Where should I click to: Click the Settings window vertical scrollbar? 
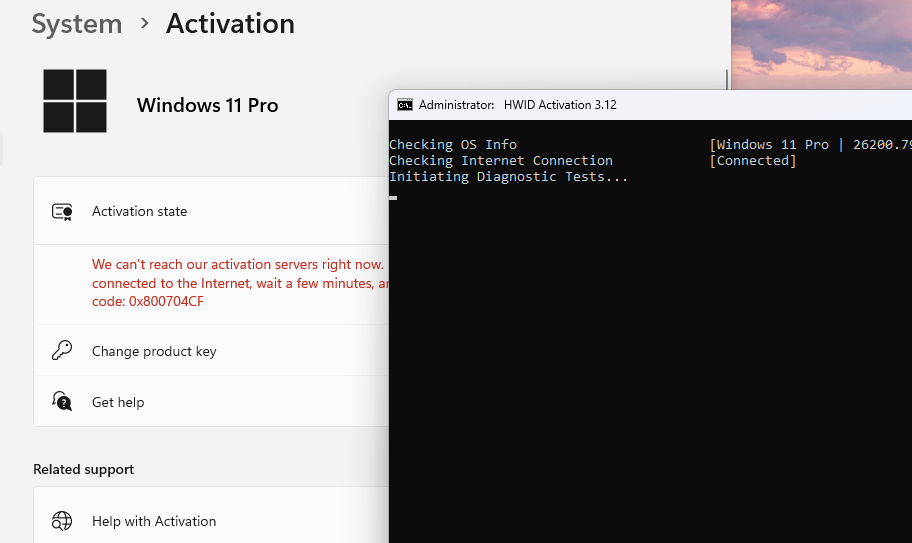pyautogui.click(x=727, y=80)
